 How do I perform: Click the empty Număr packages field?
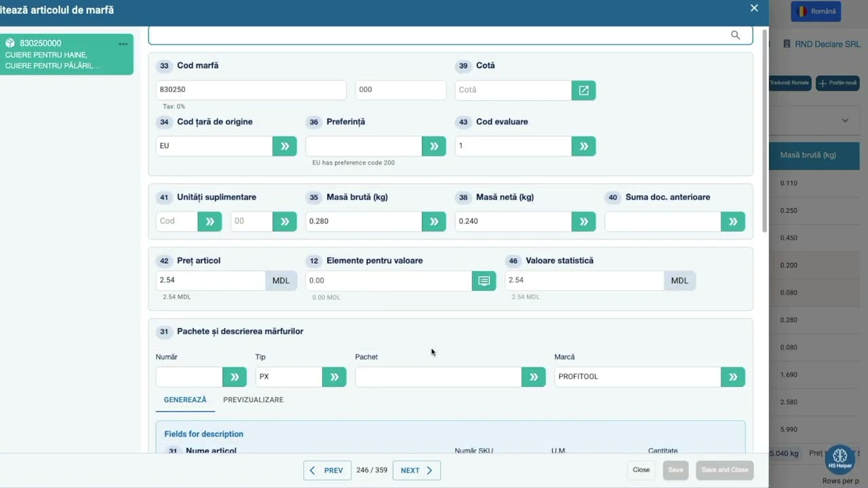[189, 377]
